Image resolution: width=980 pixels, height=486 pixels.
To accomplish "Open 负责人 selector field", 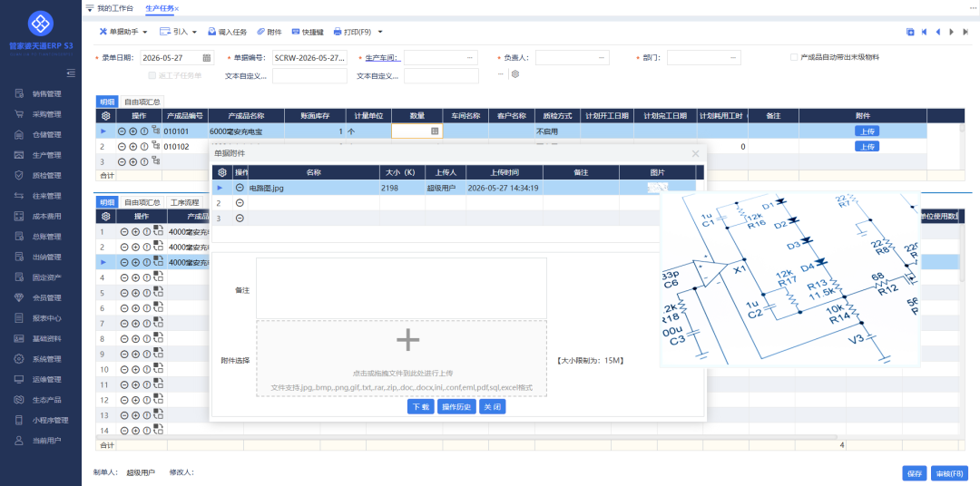I will click(x=572, y=57).
